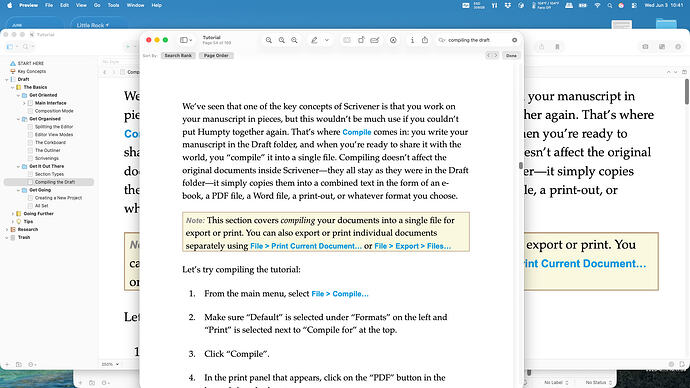The image size is (690, 388).
Task: Select the Trash folder in the binder
Action: click(24, 238)
